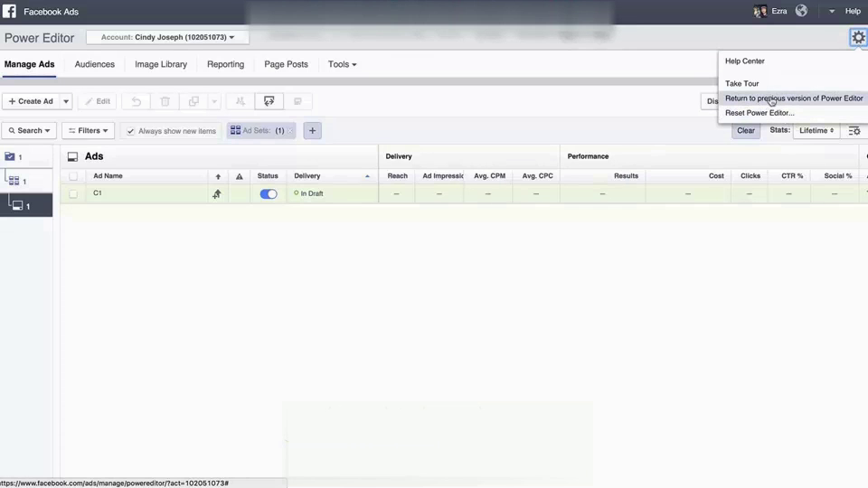Click the Clicks column header
The image size is (868, 488).
pos(750,176)
